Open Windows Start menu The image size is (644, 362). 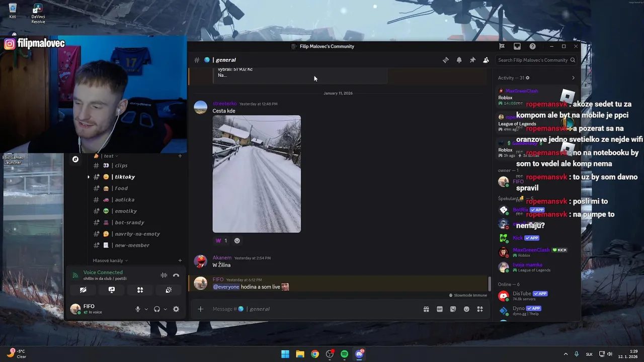[285, 354]
